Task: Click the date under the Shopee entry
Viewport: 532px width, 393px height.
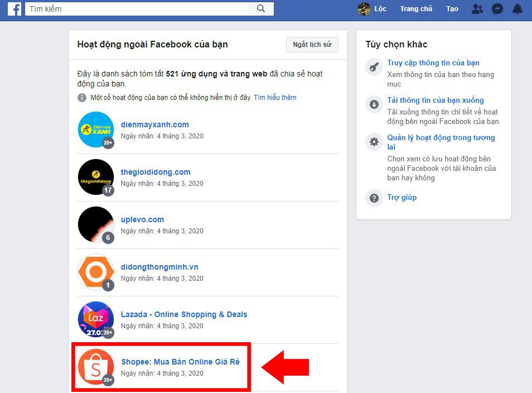Action: tap(162, 373)
